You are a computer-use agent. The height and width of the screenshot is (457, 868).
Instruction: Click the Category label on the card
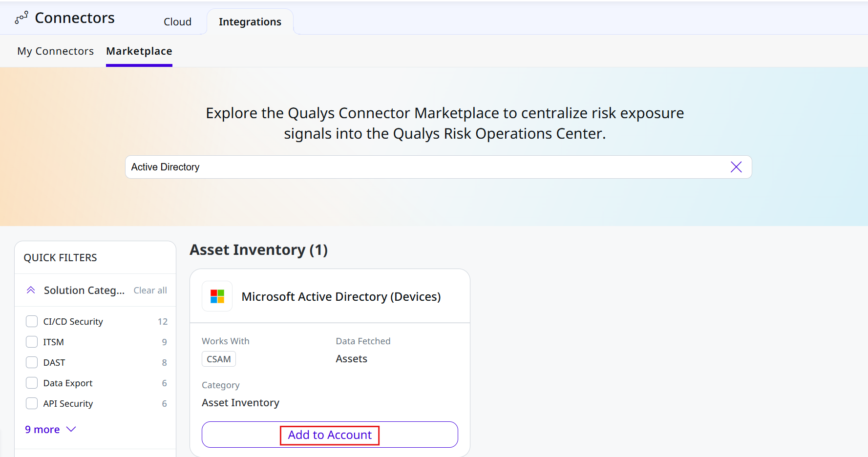[221, 385]
